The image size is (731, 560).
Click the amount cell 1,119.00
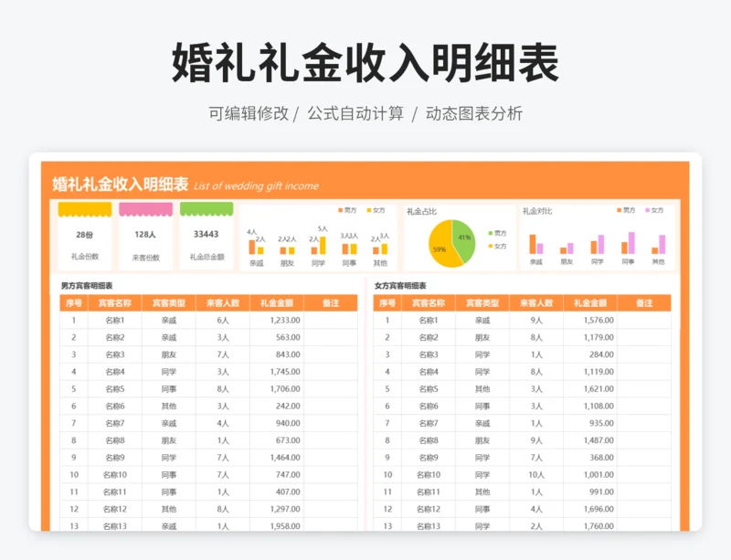pyautogui.click(x=590, y=372)
